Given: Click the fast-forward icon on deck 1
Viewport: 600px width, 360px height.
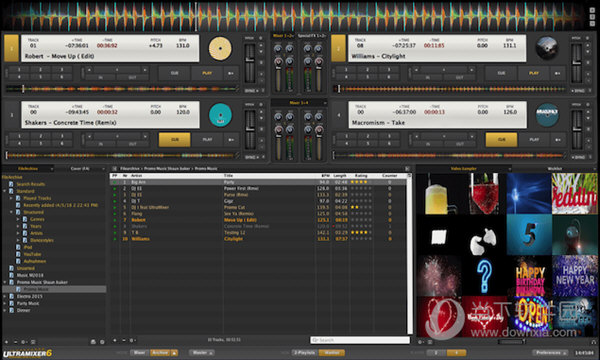Looking at the screenshot, I should click(231, 73).
